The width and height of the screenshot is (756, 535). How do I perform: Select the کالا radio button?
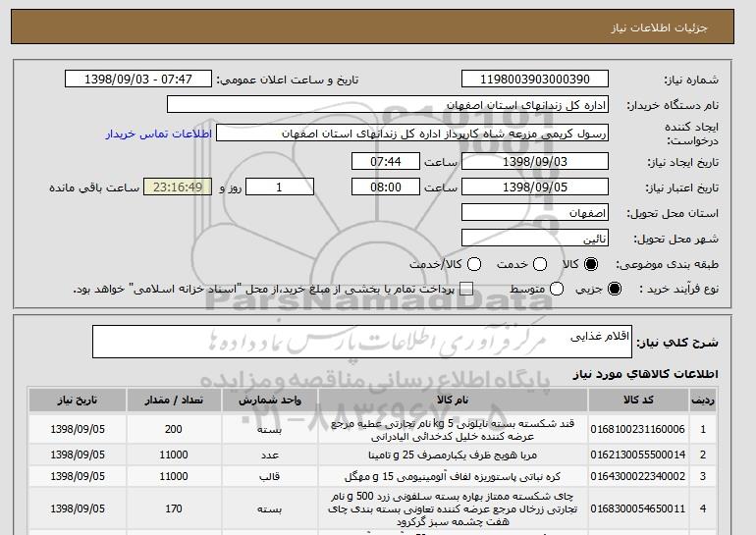(x=591, y=264)
